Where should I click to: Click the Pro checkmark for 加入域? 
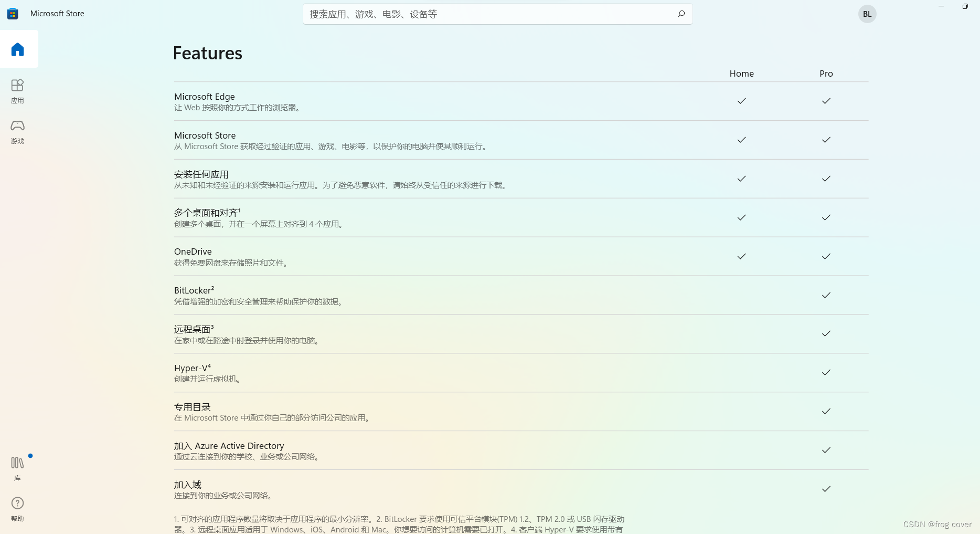coord(826,489)
